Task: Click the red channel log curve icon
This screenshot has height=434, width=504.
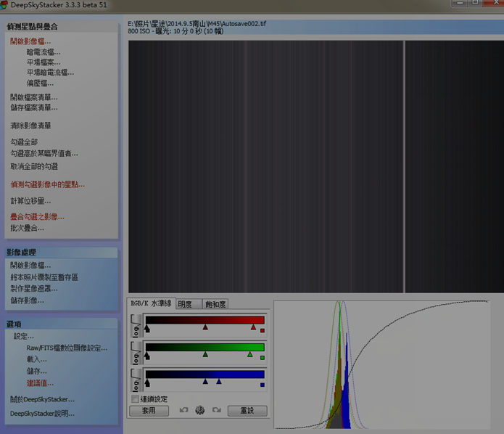Action: (136, 325)
